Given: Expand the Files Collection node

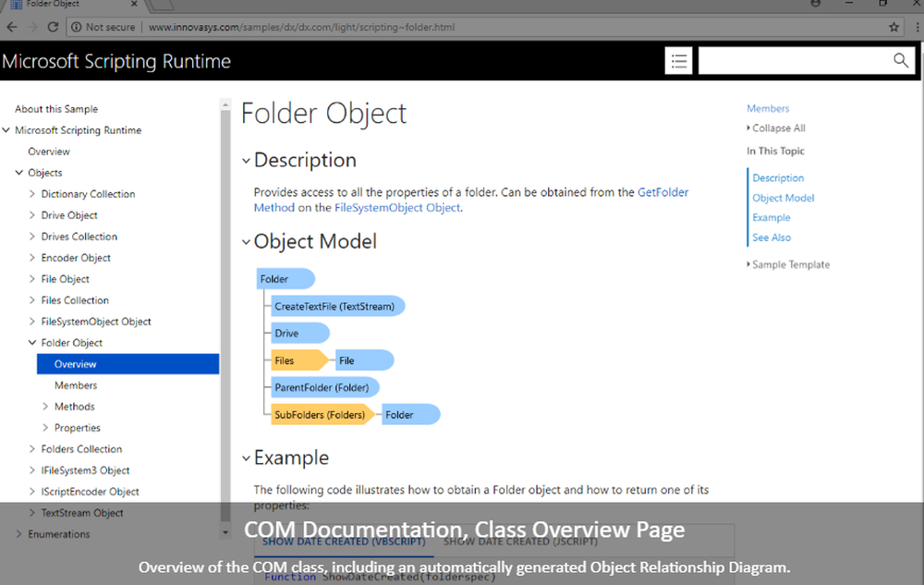Looking at the screenshot, I should point(32,299).
